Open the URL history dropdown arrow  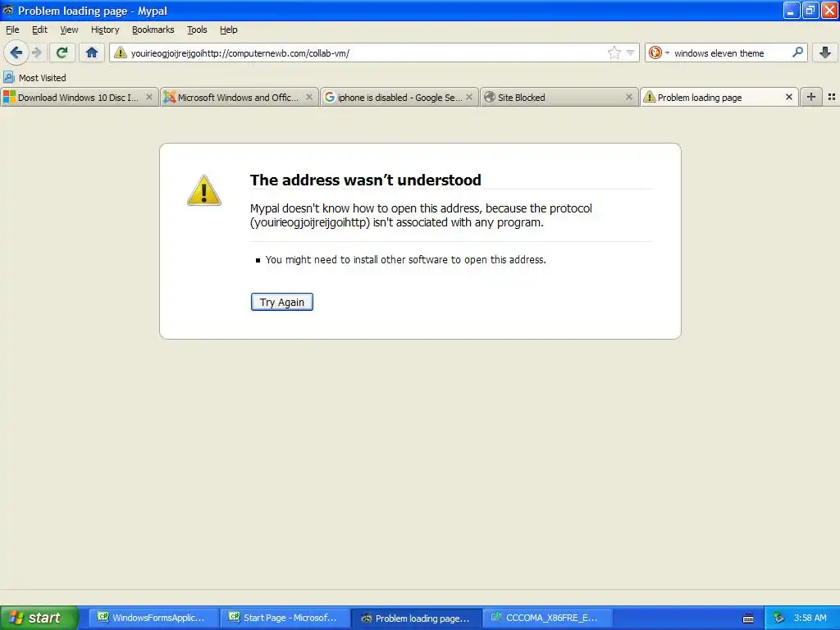click(631, 52)
